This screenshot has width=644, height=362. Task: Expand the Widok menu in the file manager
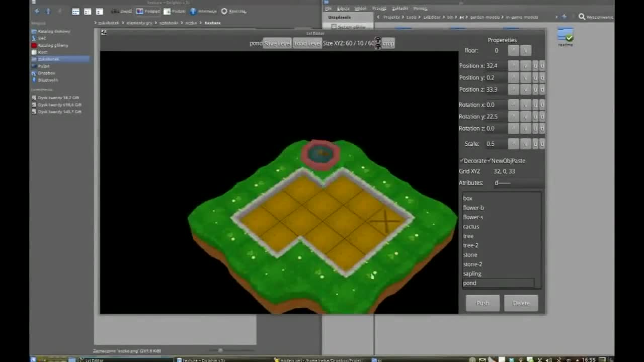click(361, 8)
